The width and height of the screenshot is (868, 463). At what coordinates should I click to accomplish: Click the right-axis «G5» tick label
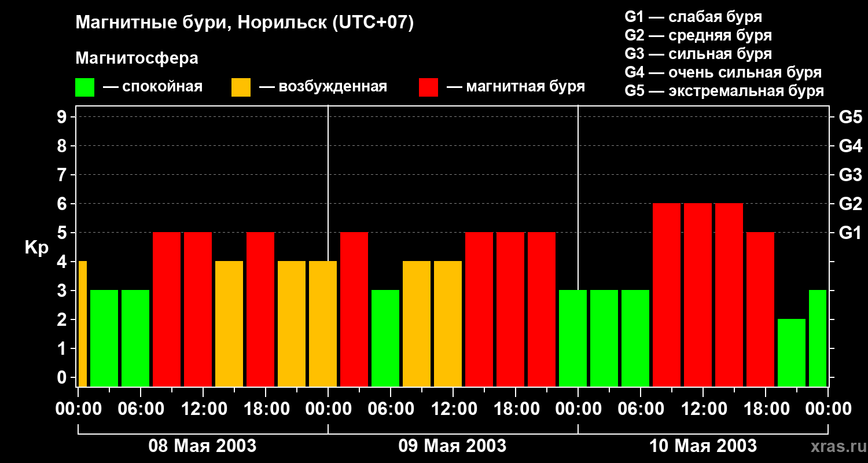point(851,117)
